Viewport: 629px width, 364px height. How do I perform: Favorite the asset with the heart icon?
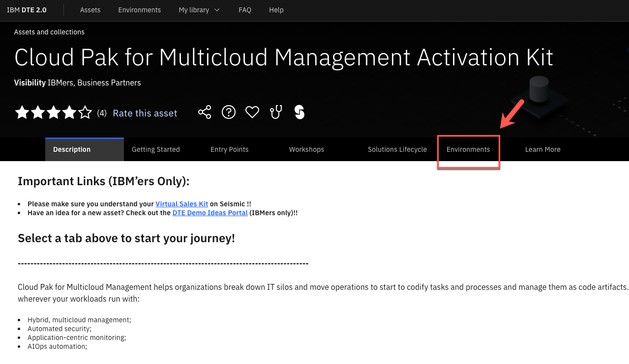(x=252, y=112)
